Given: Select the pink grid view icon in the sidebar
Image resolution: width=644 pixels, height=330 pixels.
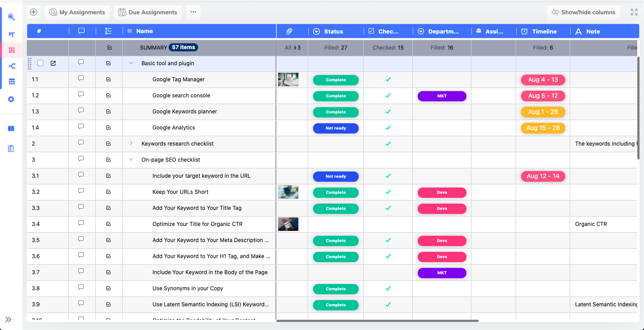Looking at the screenshot, I should coord(12,50).
